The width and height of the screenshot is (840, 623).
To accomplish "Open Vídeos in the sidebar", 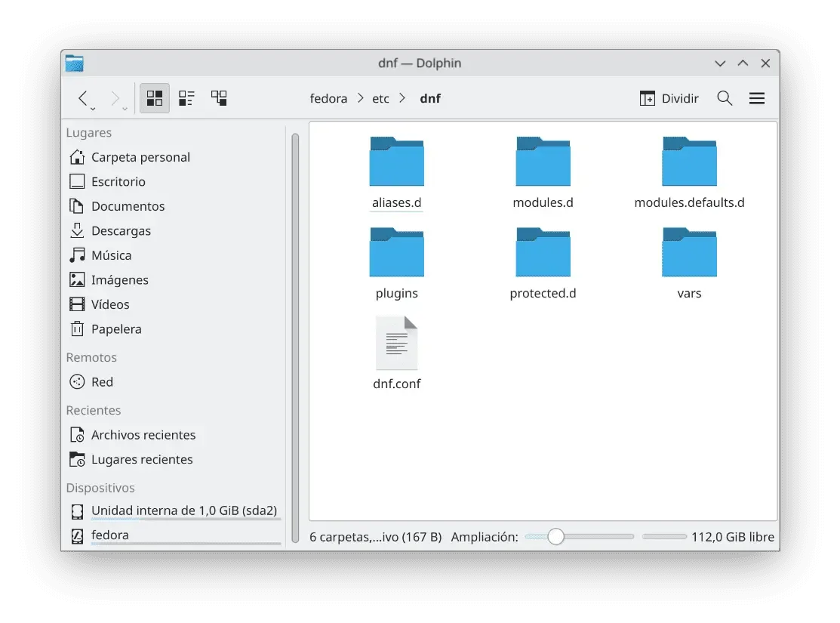I will (174, 304).
